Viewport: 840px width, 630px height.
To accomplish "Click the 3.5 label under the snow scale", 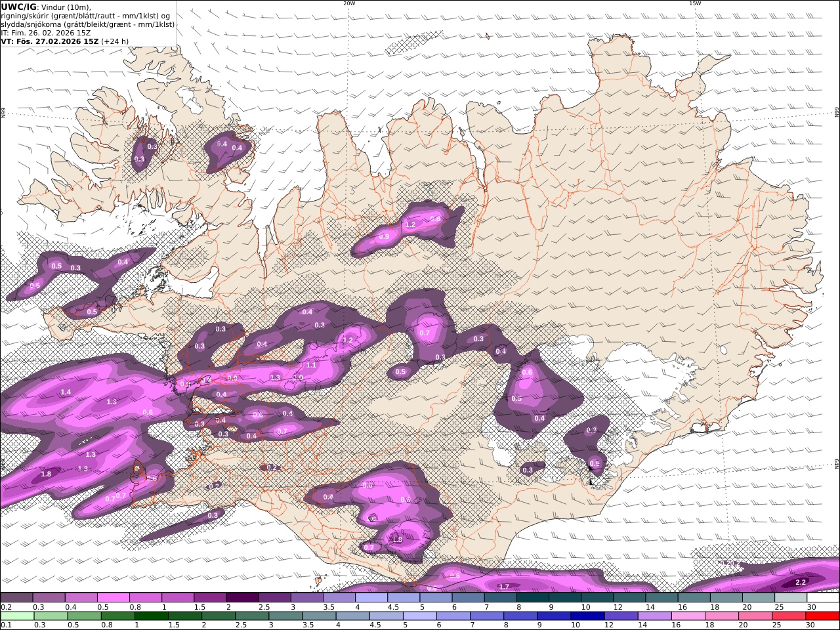I will pyautogui.click(x=329, y=607).
